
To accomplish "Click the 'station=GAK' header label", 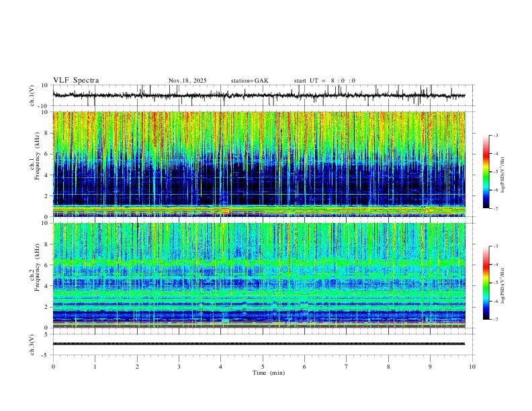I will click(x=250, y=81).
